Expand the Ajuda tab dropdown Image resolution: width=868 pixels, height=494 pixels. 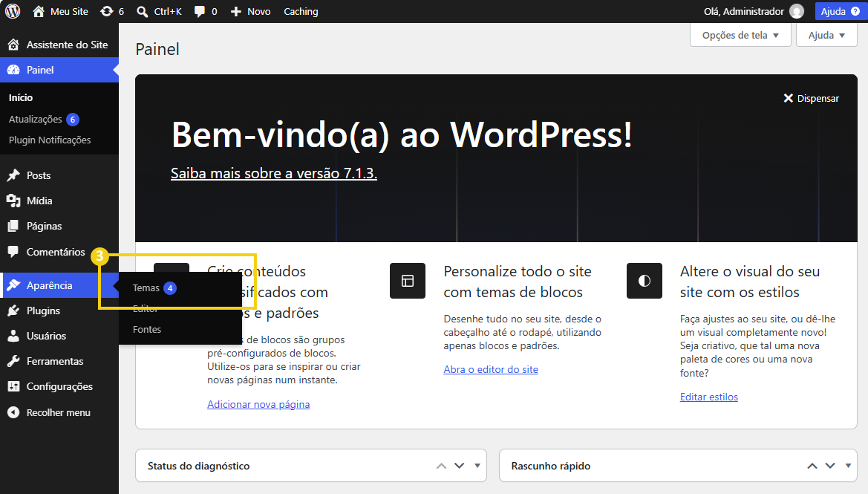coord(826,35)
